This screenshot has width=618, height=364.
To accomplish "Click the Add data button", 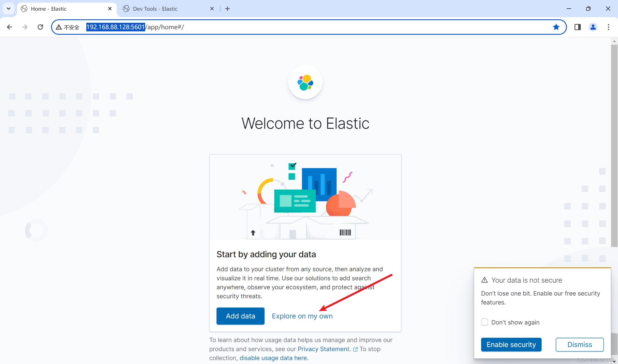I will (x=240, y=316).
